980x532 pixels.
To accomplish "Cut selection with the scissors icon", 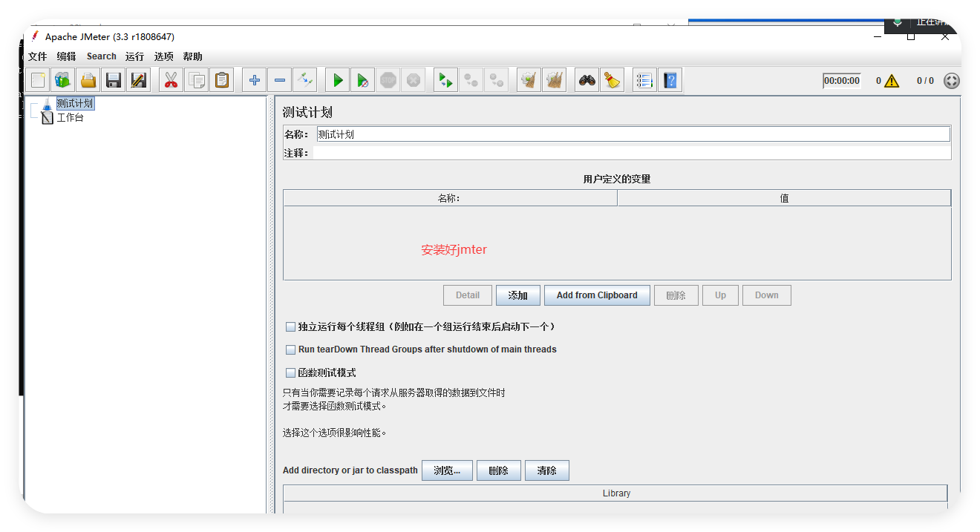I will pyautogui.click(x=171, y=80).
